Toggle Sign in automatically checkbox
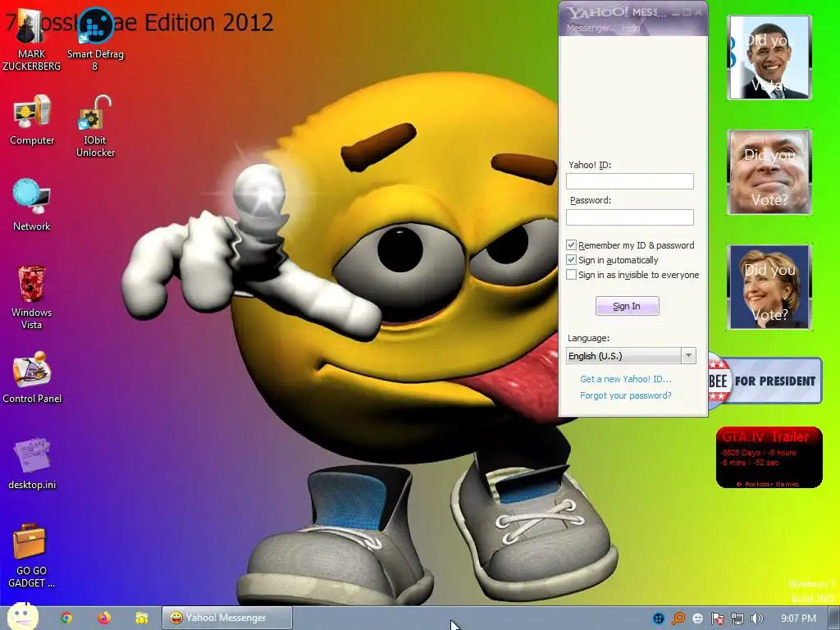This screenshot has height=630, width=840. (x=572, y=260)
